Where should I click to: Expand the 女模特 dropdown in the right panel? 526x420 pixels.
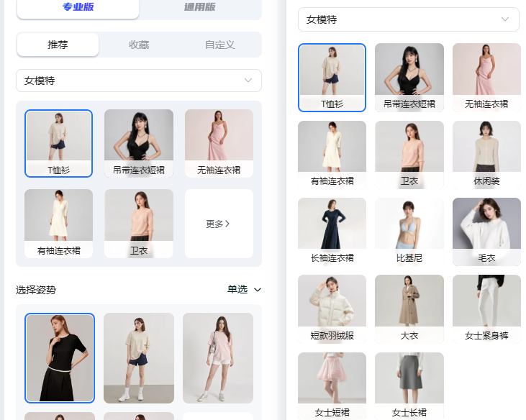[408, 19]
